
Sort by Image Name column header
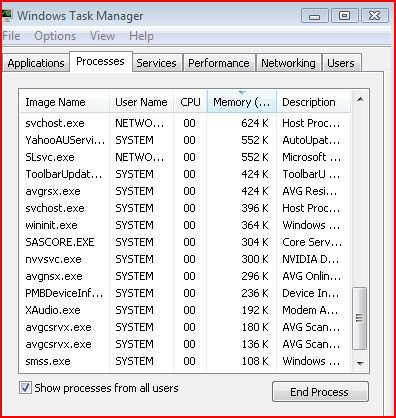[x=65, y=102]
